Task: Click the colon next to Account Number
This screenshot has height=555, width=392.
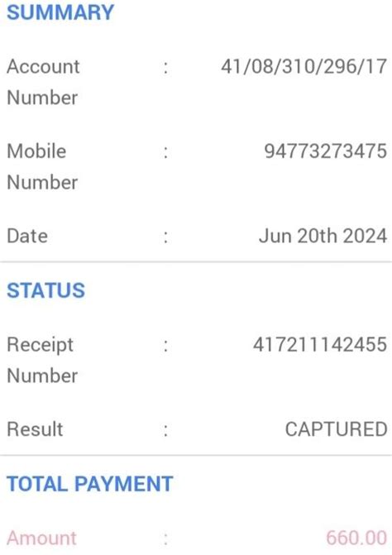Action: tap(165, 68)
